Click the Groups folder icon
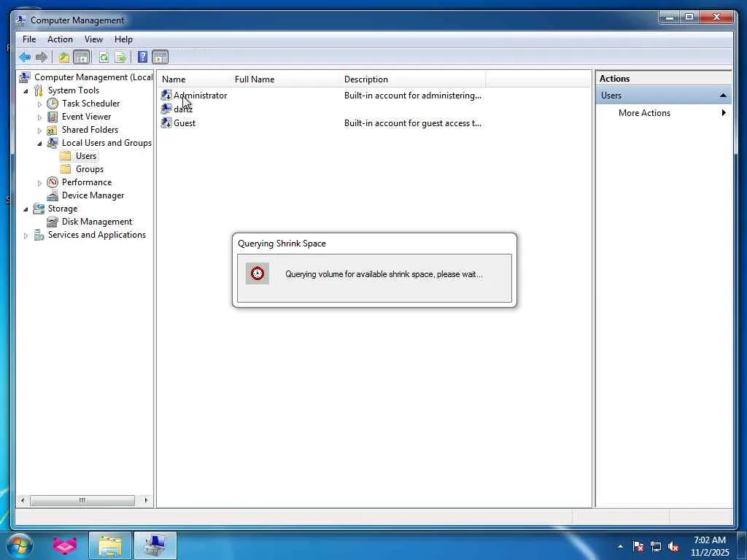The height and width of the screenshot is (560, 747). 66,169
